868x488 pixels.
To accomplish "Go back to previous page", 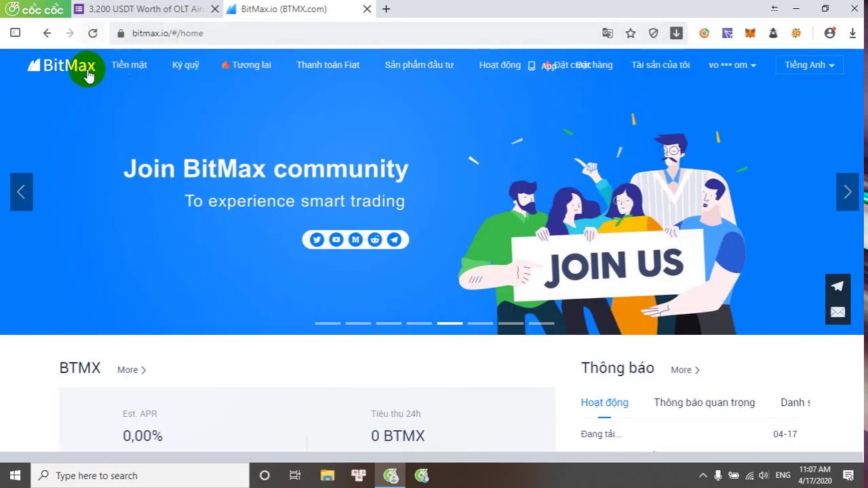I will click(x=47, y=33).
